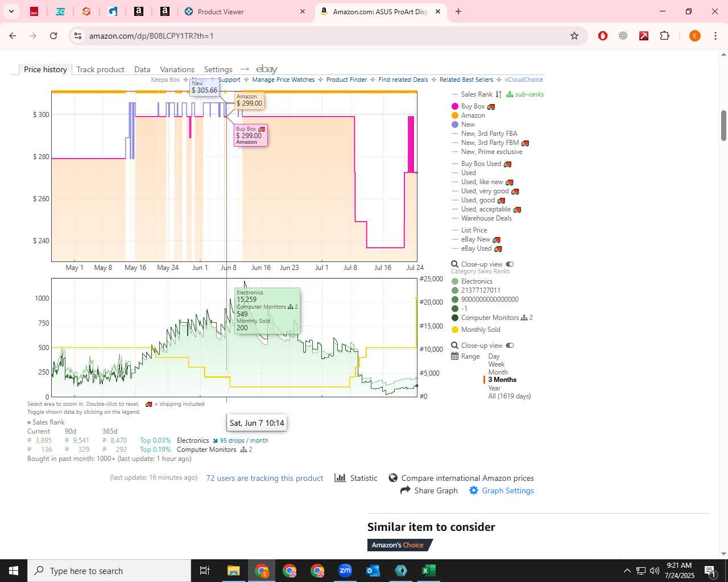
Task: Close the Product Viewer tab
Action: pyautogui.click(x=303, y=11)
